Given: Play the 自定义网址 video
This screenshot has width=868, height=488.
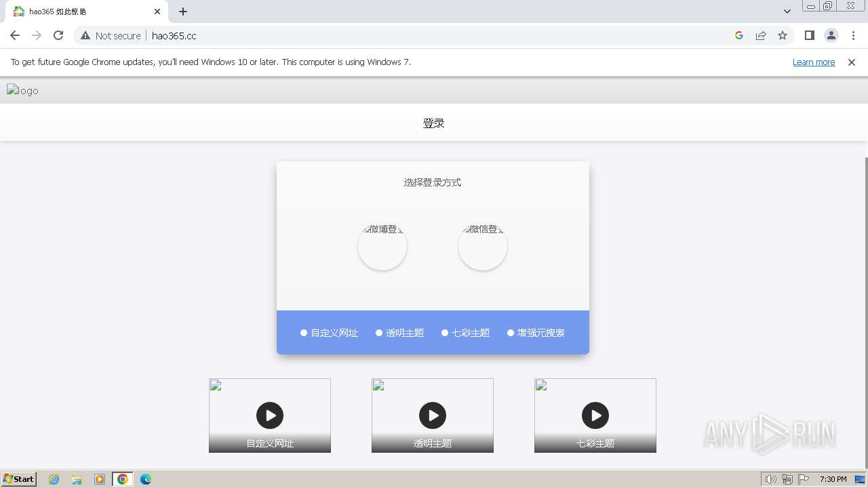Looking at the screenshot, I should (270, 415).
